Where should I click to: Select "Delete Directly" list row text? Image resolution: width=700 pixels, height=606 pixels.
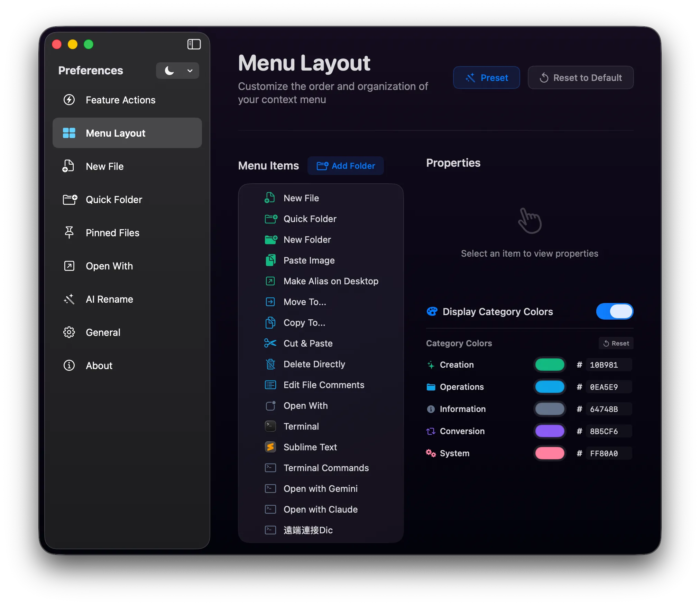(x=314, y=364)
